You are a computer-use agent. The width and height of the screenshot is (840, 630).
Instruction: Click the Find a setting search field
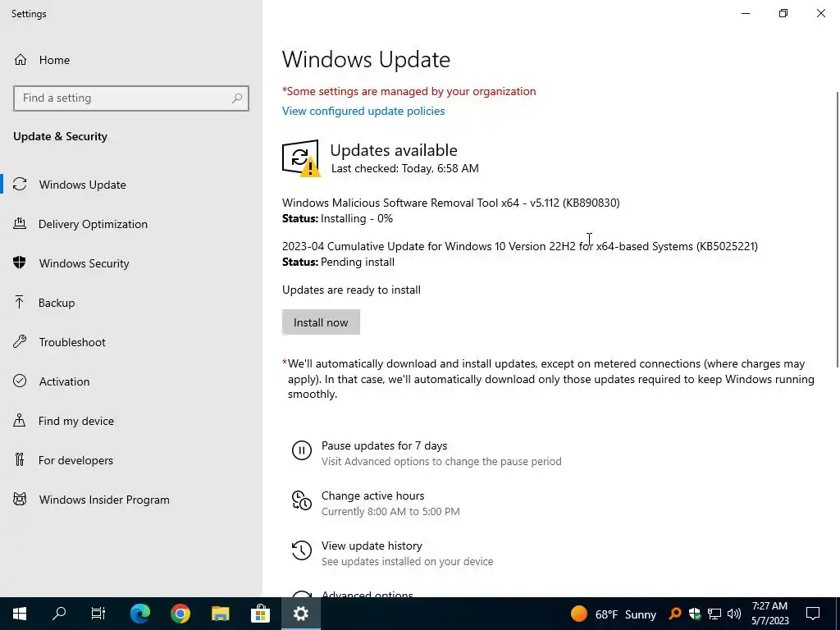coord(131,98)
